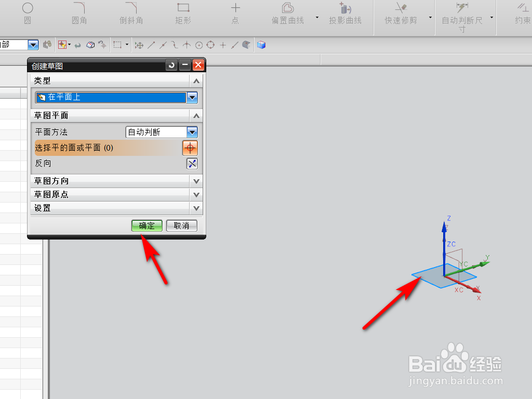The width and height of the screenshot is (532, 399).
Task: Toggle the intersection snap icon
Action: pyautogui.click(x=187, y=45)
